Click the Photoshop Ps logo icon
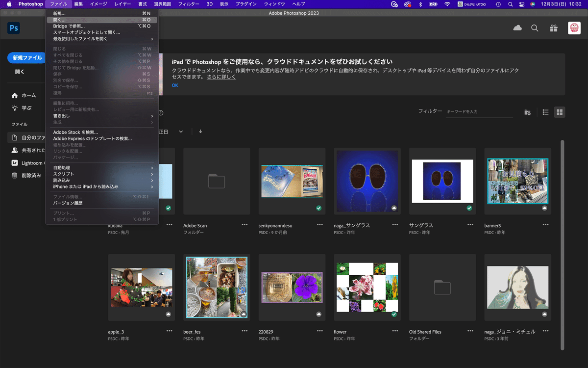This screenshot has height=368, width=588. pos(14,28)
